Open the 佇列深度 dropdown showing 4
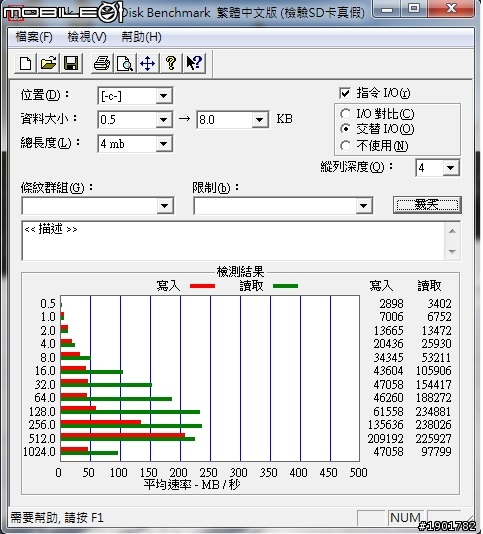 click(450, 168)
